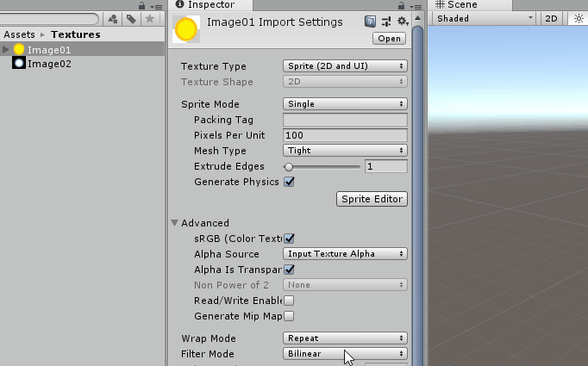This screenshot has width=588, height=366.
Task: Click the Inspector scrollbar up arrow
Action: click(x=417, y=18)
